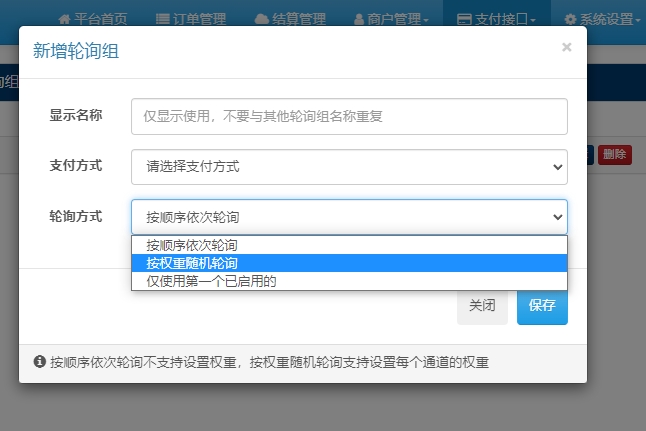Click the footer hint text about 权重
This screenshot has width=646, height=431.
[x=269, y=363]
